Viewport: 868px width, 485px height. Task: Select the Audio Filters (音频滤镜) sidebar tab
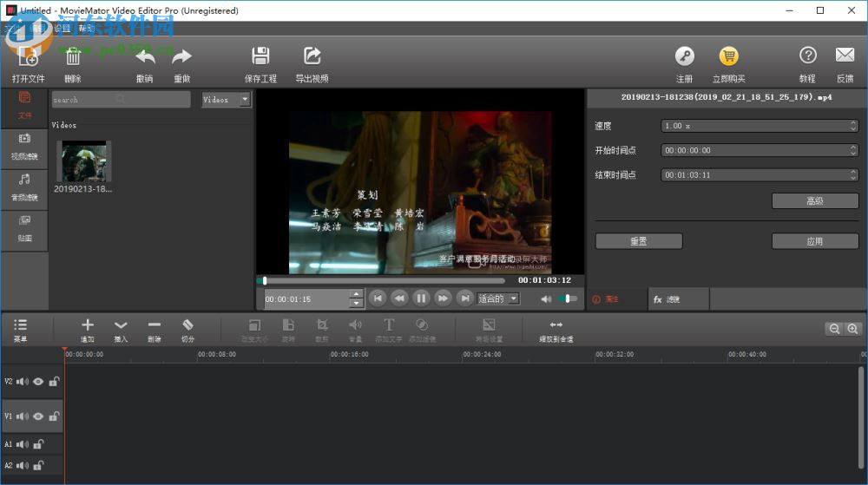point(24,188)
